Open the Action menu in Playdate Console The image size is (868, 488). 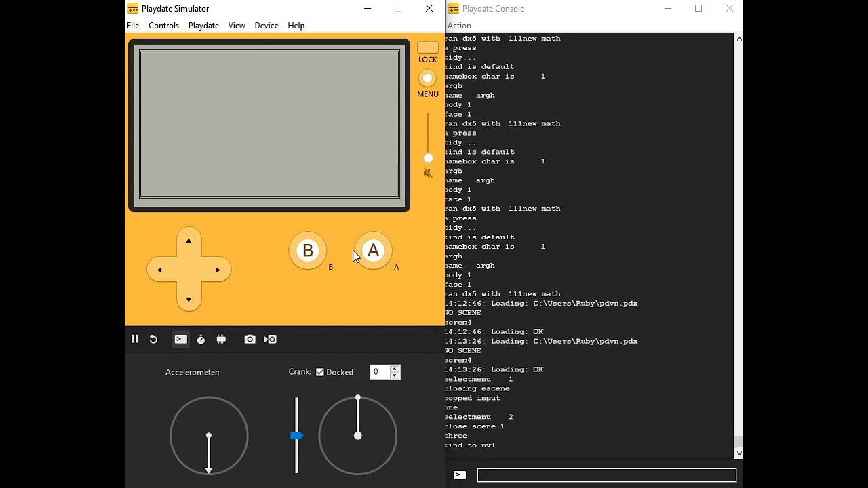pyautogui.click(x=459, y=26)
